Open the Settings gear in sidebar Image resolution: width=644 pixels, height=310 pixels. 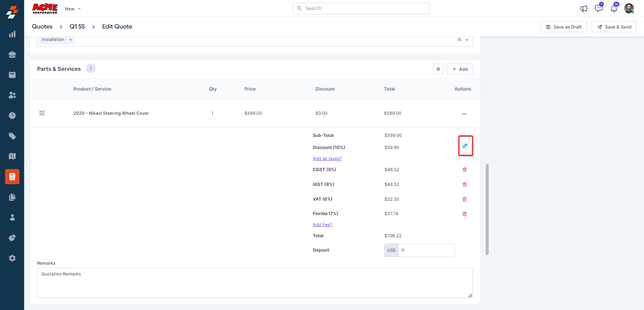(x=12, y=258)
